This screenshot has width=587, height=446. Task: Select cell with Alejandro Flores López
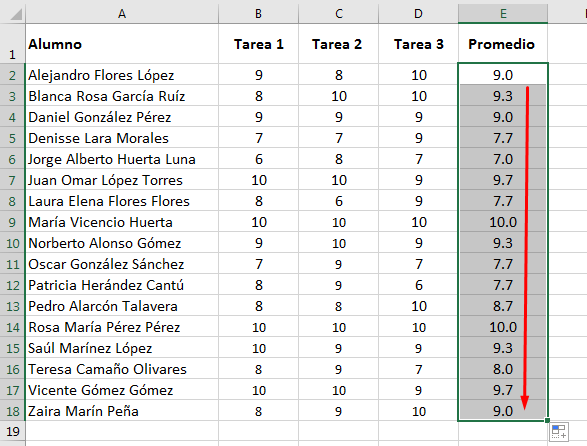point(122,75)
